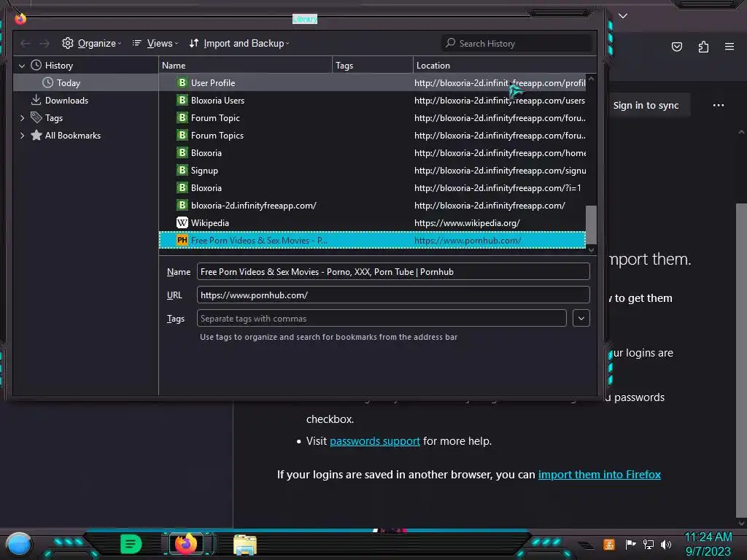Image resolution: width=747 pixels, height=560 pixels.
Task: Sort by the Name column header
Action: pyautogui.click(x=245, y=65)
